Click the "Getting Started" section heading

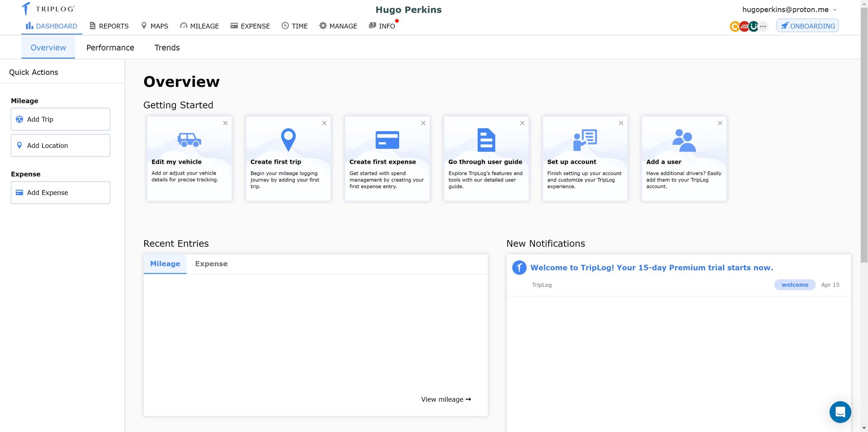click(178, 105)
